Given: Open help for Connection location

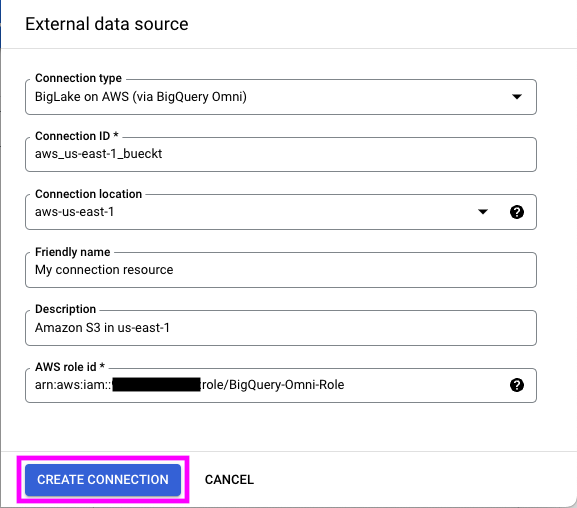Looking at the screenshot, I should point(517,212).
